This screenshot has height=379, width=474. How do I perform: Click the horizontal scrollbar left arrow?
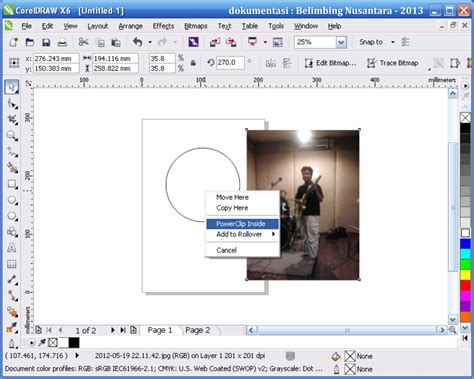click(251, 330)
